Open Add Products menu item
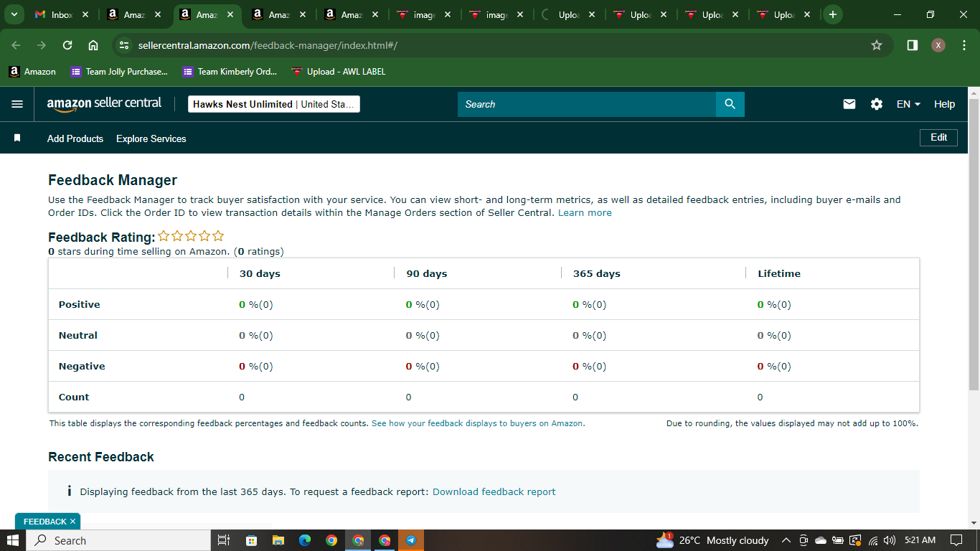The image size is (980, 551). click(x=75, y=138)
